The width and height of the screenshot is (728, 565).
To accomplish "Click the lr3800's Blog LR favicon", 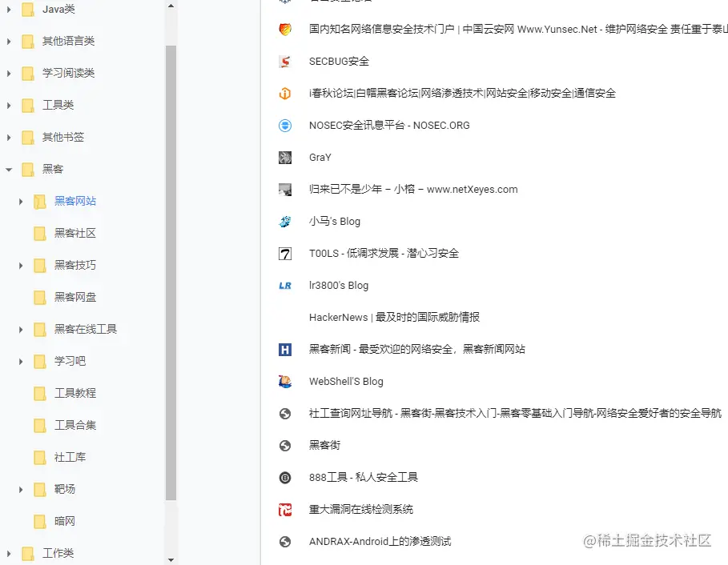I will point(285,285).
